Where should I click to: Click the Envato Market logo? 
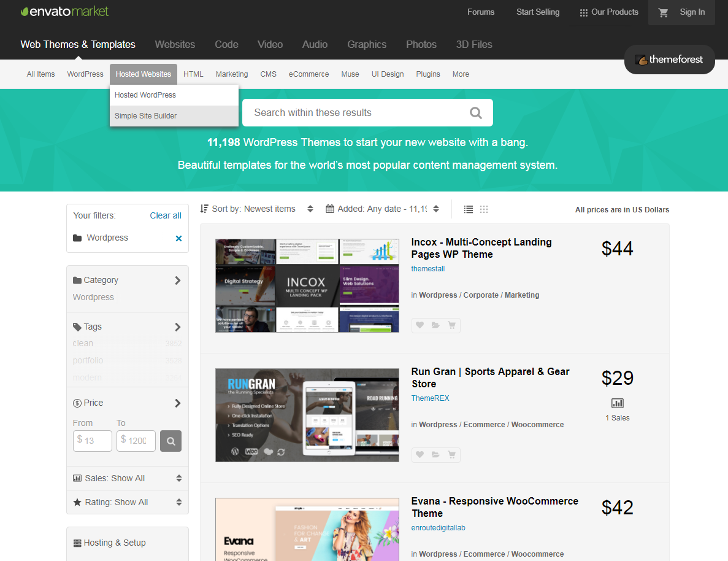pyautogui.click(x=64, y=12)
